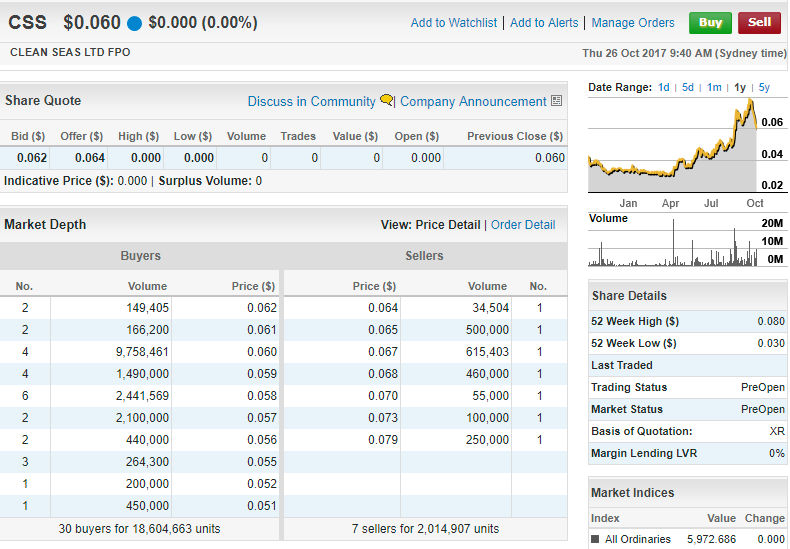
Task: Select Price Detail view
Action: coord(448,225)
